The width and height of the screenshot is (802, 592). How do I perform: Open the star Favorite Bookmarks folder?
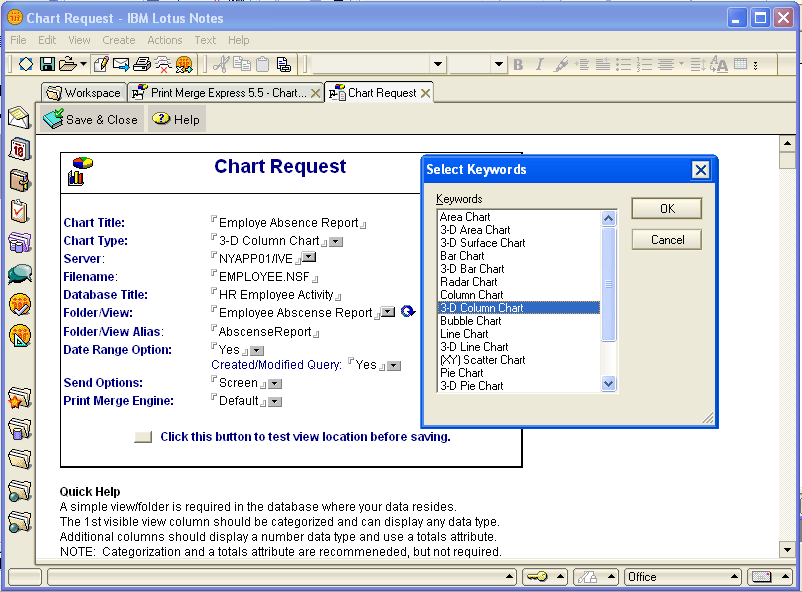(x=19, y=398)
